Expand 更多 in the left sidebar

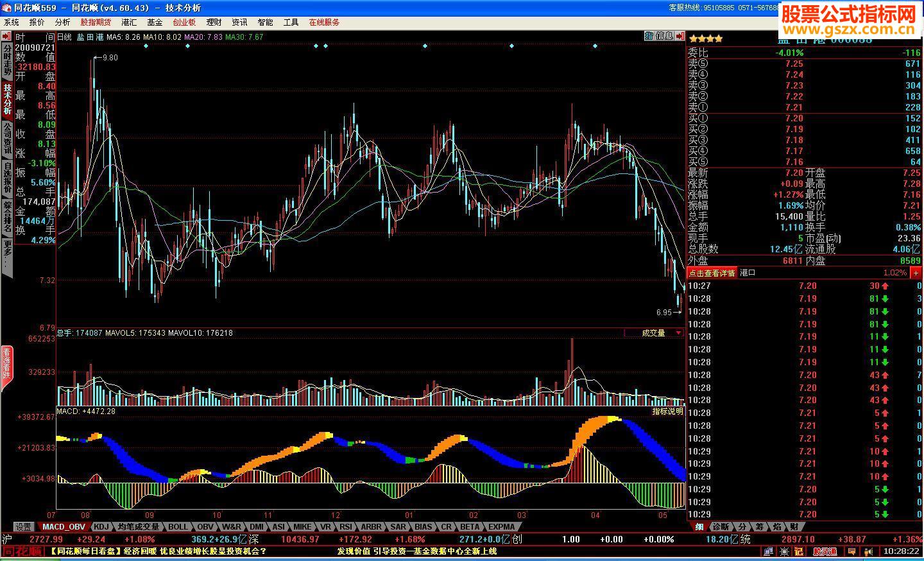tap(7, 258)
